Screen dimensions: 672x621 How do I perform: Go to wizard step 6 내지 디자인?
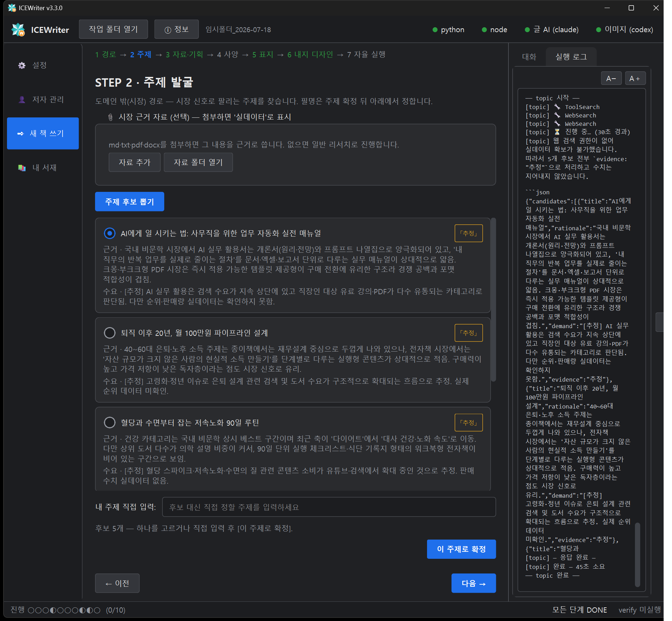coord(310,55)
